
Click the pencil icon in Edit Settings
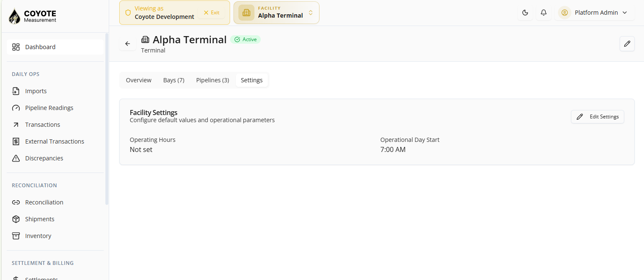pos(580,117)
